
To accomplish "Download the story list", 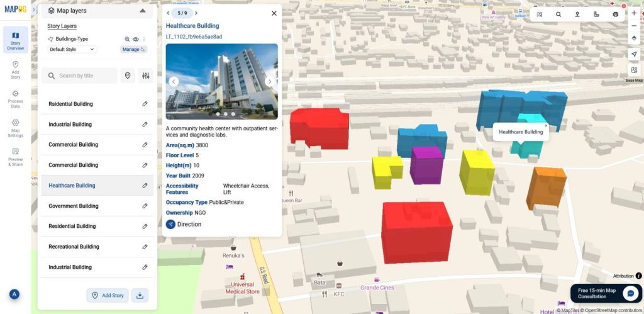I will tap(140, 295).
